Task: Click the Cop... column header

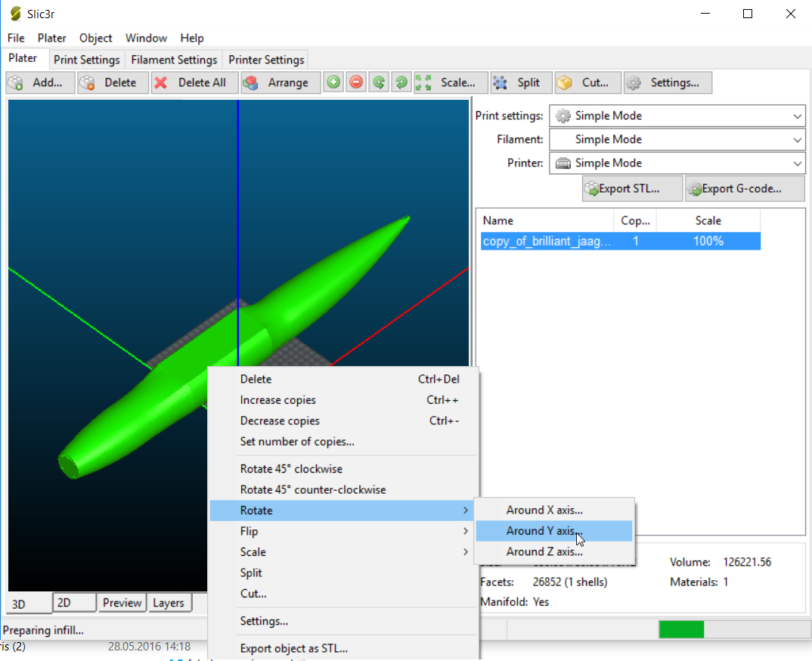Action: tap(635, 221)
